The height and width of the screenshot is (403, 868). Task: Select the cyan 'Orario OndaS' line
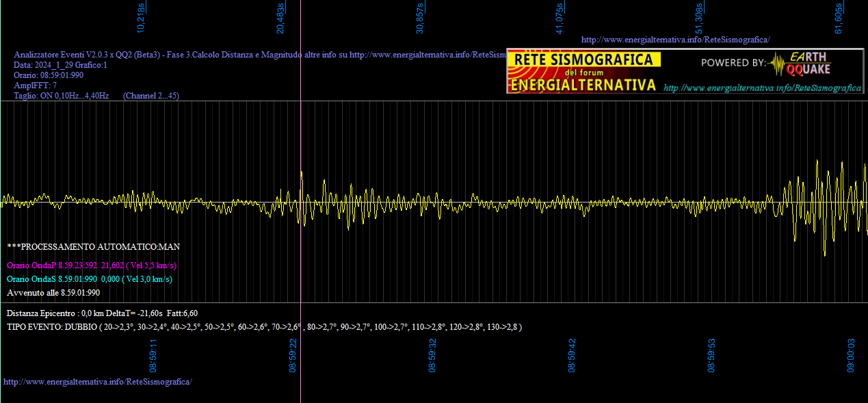click(90, 279)
